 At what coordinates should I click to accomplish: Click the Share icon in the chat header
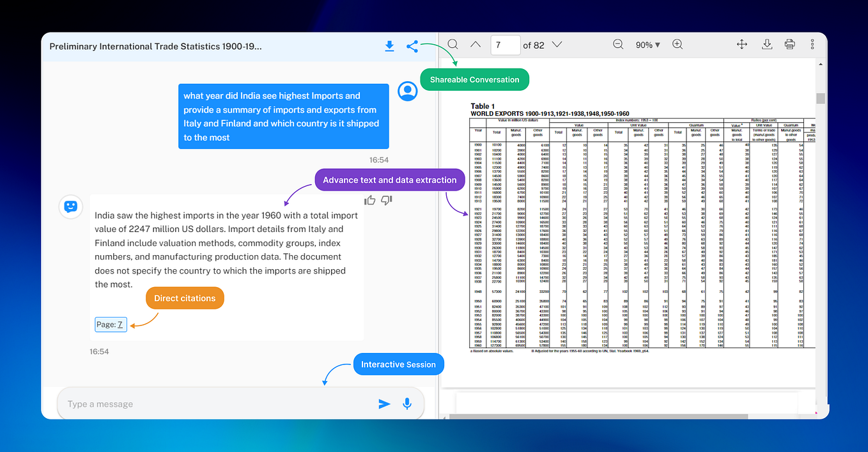pyautogui.click(x=412, y=46)
